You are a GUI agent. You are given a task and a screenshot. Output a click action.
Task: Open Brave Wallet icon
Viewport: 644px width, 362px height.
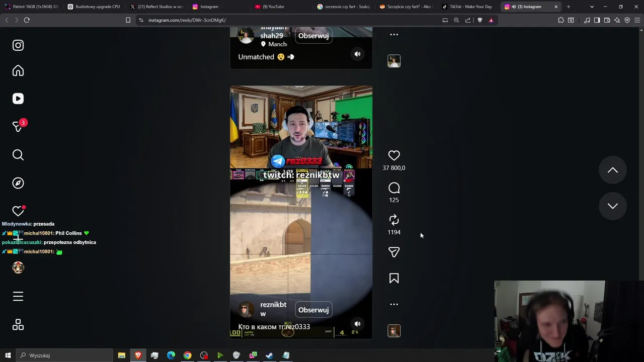(607, 20)
